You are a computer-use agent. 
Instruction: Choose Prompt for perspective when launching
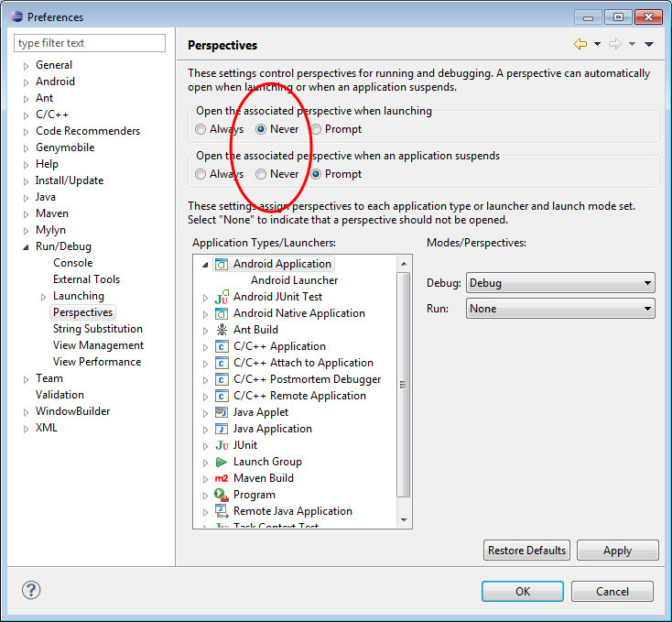[x=317, y=129]
